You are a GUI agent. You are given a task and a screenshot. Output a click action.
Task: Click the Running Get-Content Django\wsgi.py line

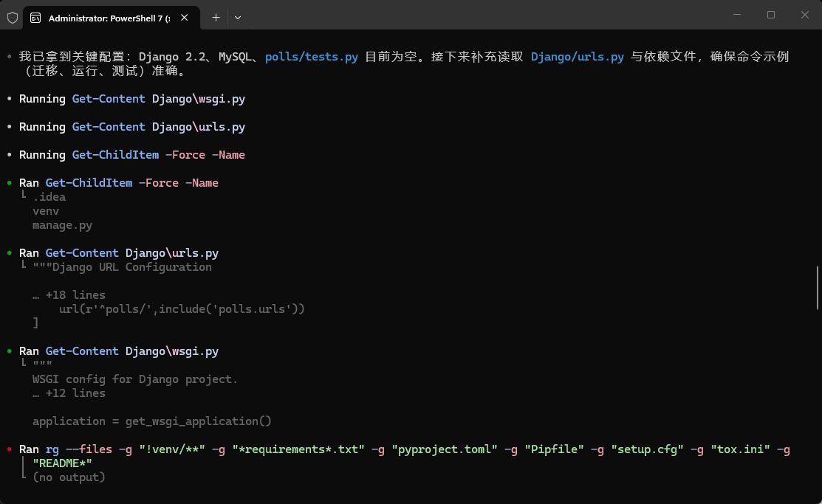pyautogui.click(x=132, y=99)
